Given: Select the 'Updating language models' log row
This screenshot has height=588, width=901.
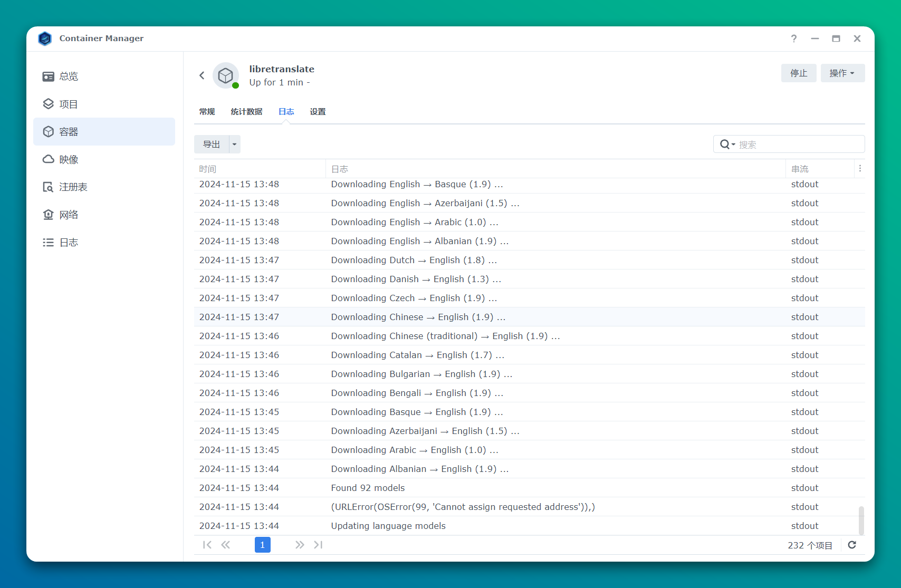Looking at the screenshot, I should coord(530,526).
